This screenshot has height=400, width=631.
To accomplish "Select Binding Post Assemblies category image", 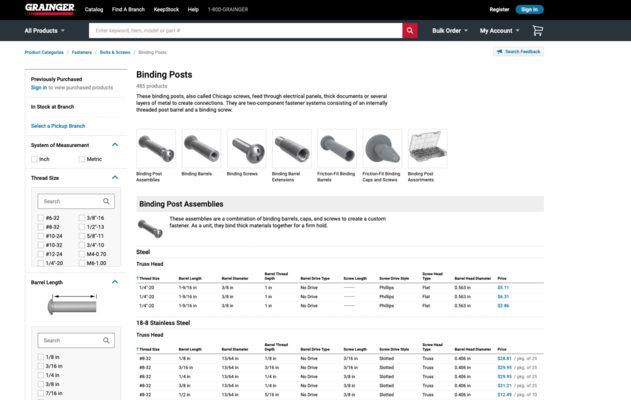I will coord(156,148).
